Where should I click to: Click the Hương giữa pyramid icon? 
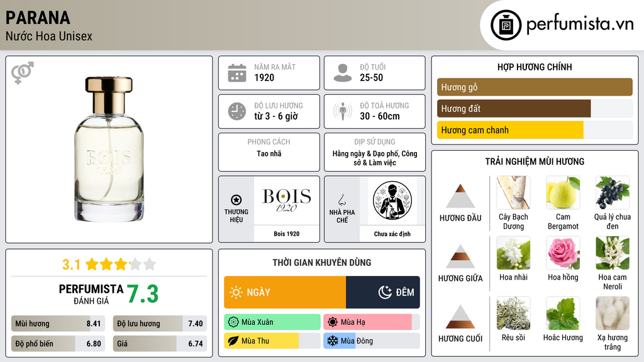tap(460, 256)
